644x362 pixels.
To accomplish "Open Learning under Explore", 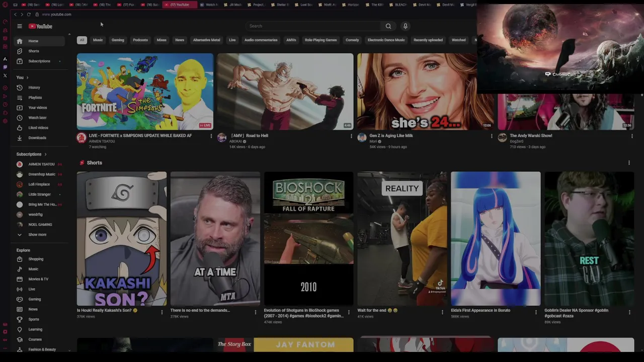I will [39, 329].
